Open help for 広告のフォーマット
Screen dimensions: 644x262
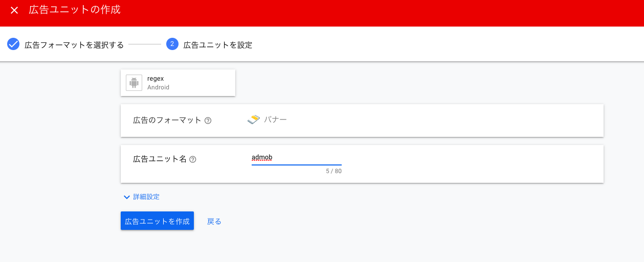[208, 121]
